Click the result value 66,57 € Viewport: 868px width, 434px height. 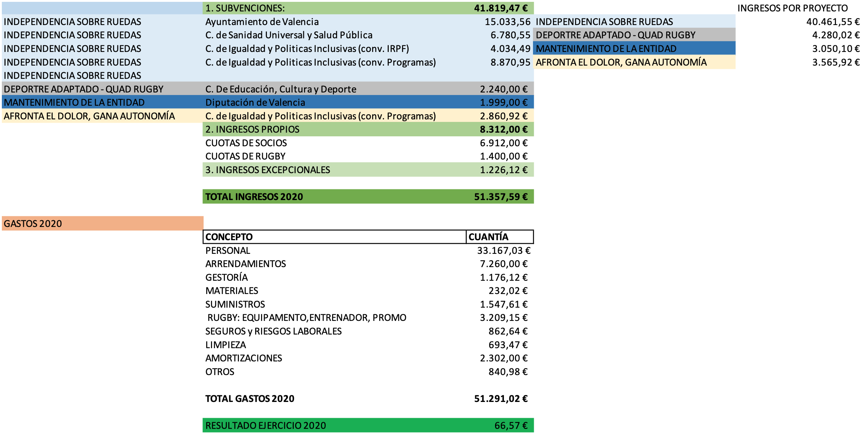point(511,426)
